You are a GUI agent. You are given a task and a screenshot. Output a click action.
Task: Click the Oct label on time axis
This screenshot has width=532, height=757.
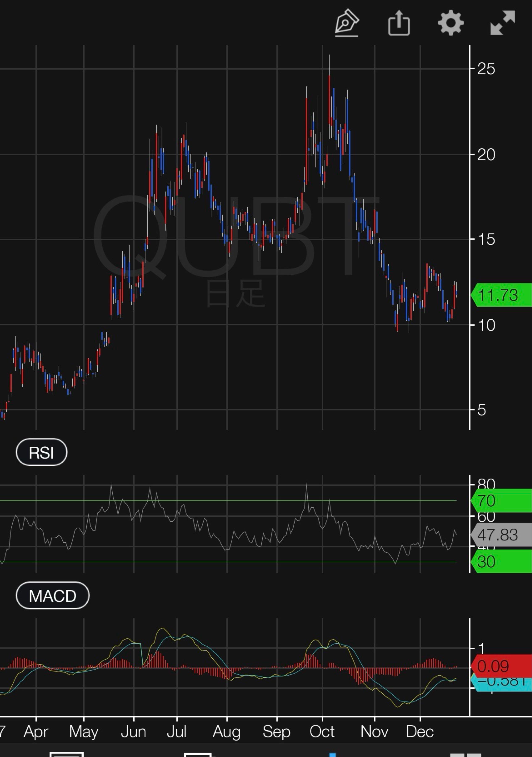322,732
